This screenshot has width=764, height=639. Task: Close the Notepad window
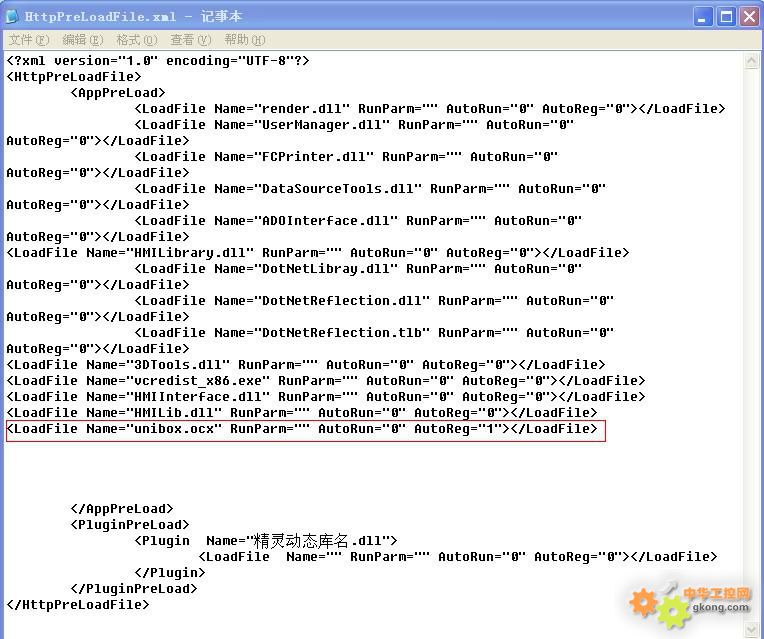coord(749,17)
